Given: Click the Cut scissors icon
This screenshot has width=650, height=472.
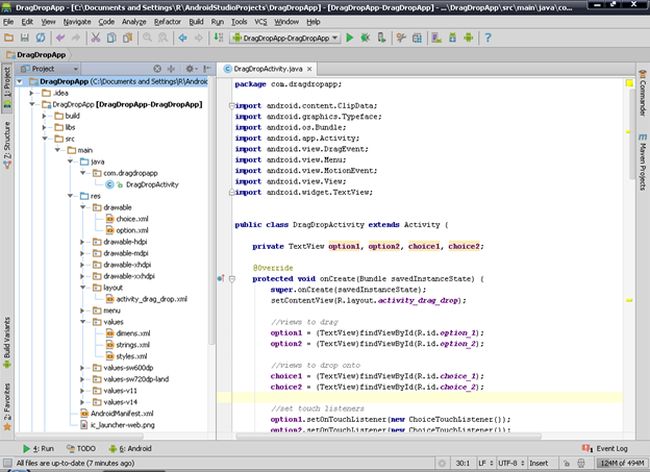Looking at the screenshot, I should tap(96, 38).
